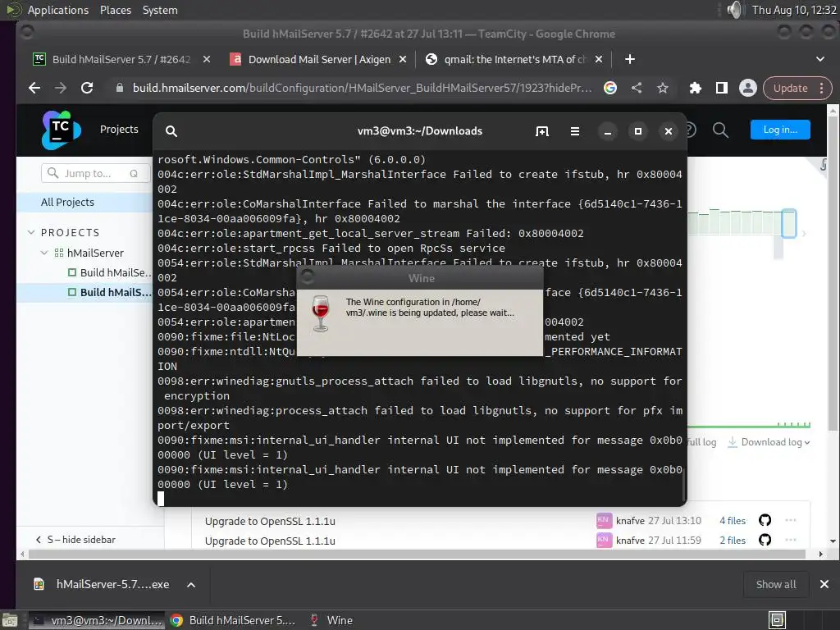Image resolution: width=840 pixels, height=630 pixels.
Task: Close the downloads bar
Action: [x=824, y=584]
